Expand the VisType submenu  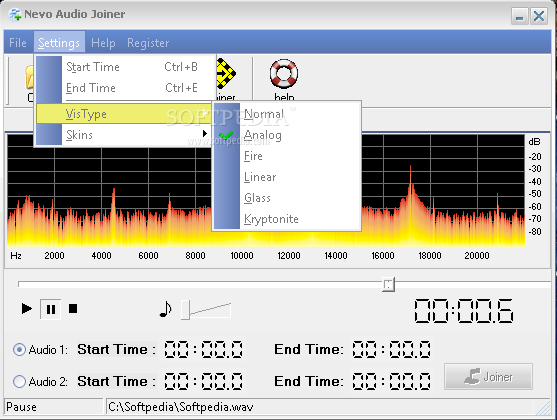(x=124, y=114)
